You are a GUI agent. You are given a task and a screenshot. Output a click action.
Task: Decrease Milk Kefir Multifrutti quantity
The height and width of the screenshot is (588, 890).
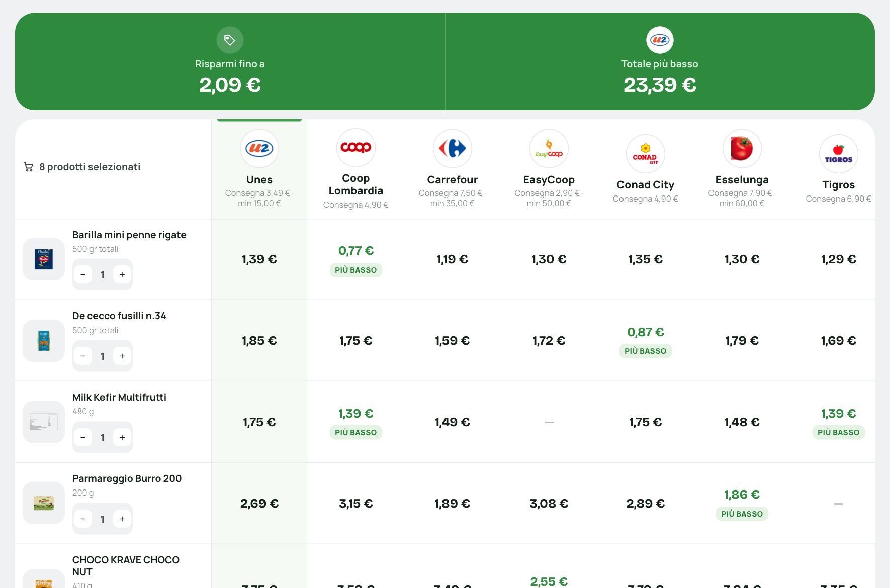pyautogui.click(x=83, y=437)
